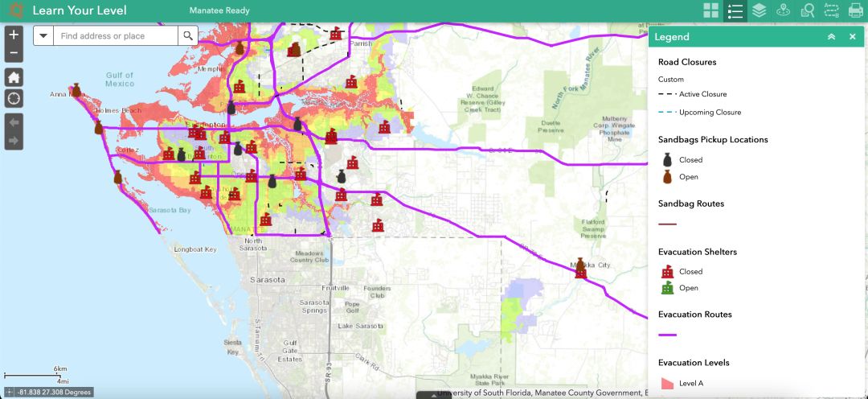This screenshot has height=399, width=868.
Task: Click the purple Evacuation Routes line symbol
Action: [x=668, y=335]
